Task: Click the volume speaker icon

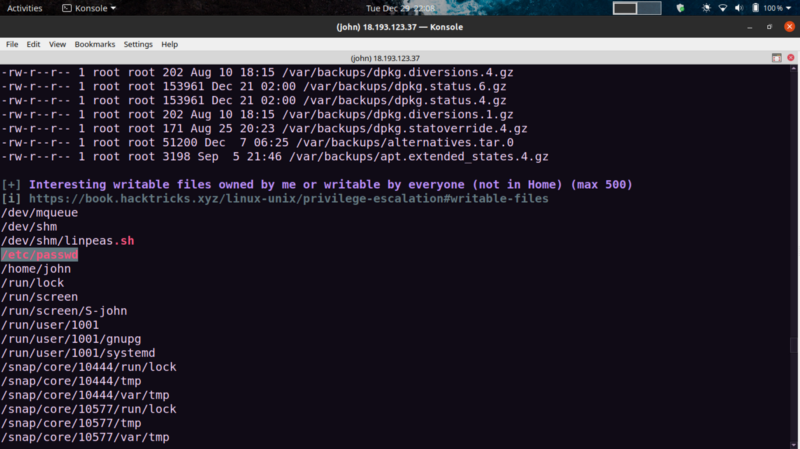Action: pos(739,8)
